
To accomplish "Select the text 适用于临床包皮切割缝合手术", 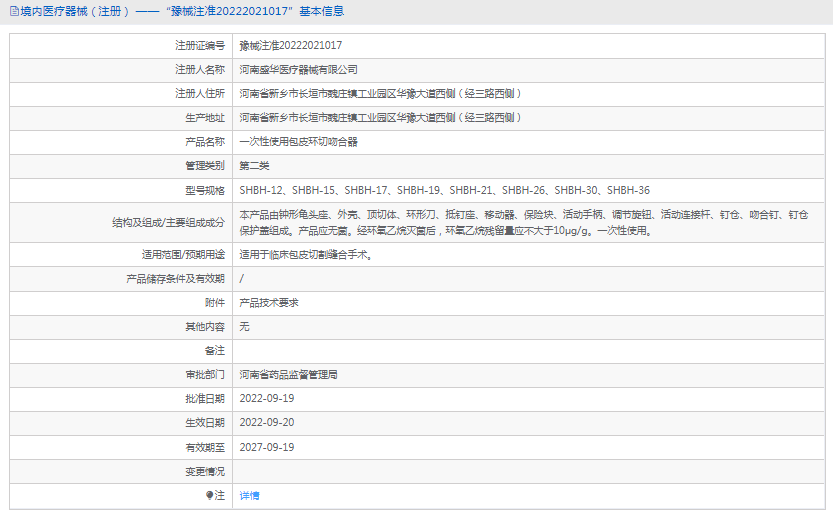I will pyautogui.click(x=306, y=255).
